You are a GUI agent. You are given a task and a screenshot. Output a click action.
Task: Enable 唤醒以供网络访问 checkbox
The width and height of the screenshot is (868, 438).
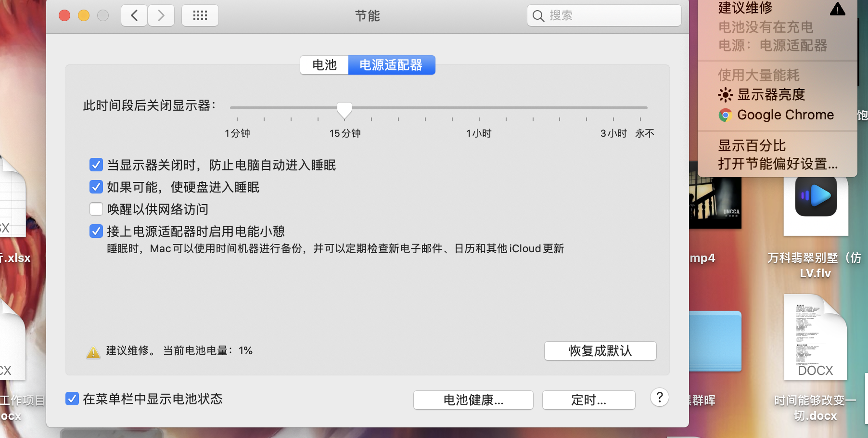coord(96,209)
